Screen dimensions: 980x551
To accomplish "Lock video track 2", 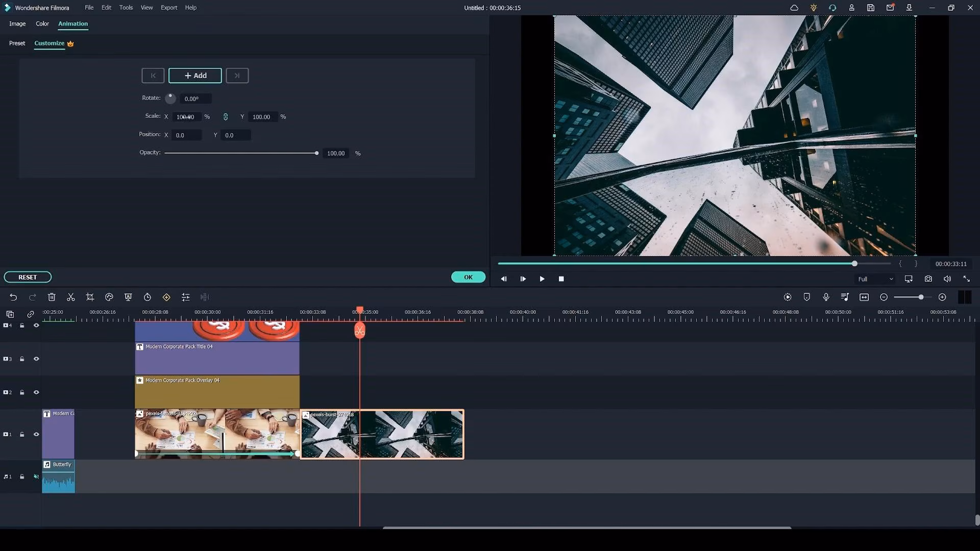I will 22,392.
